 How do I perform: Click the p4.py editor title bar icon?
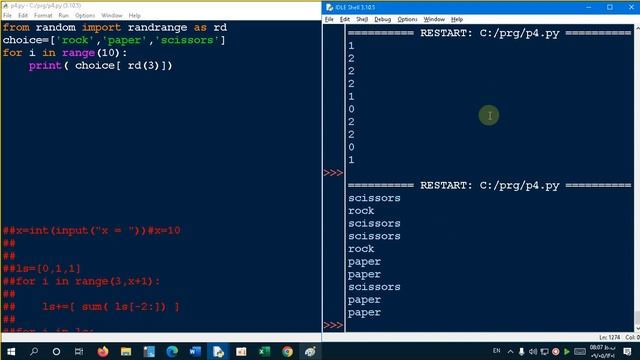(6, 6)
